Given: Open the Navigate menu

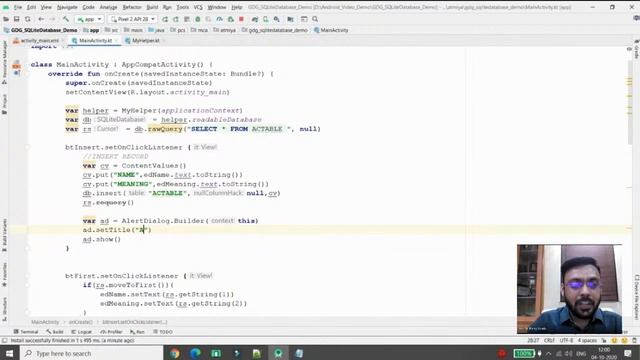Looking at the screenshot, I should click(x=67, y=7).
